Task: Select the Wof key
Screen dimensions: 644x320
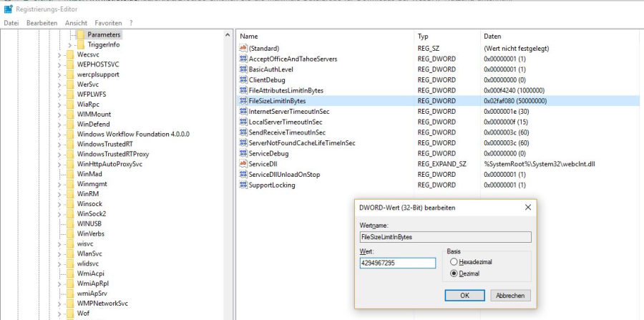Action: [84, 314]
